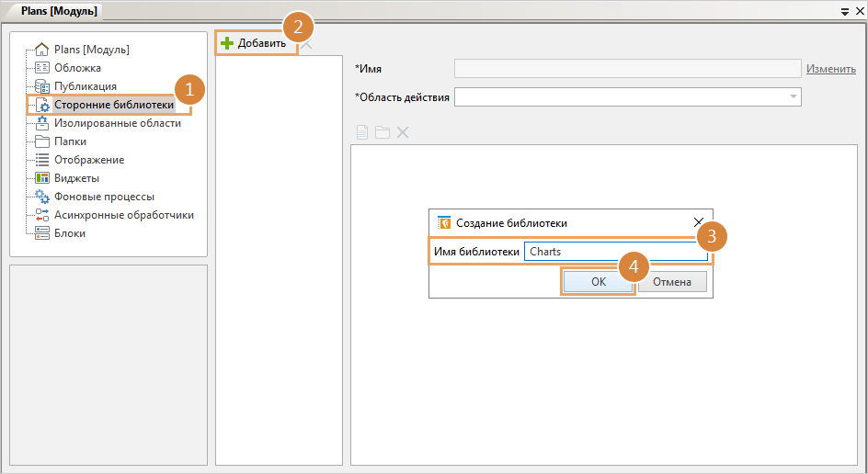Click the Публикация database icon
Screen dimensions: 868x474
[41, 86]
